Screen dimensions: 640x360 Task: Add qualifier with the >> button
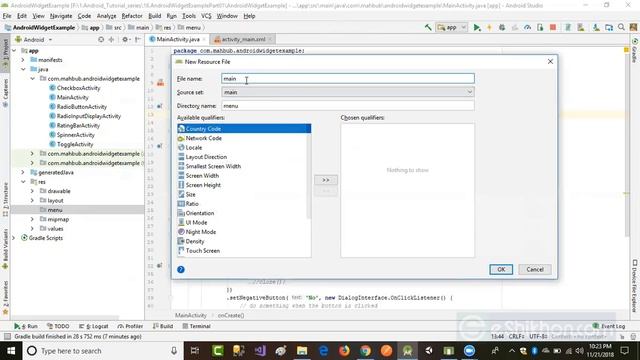click(326, 180)
